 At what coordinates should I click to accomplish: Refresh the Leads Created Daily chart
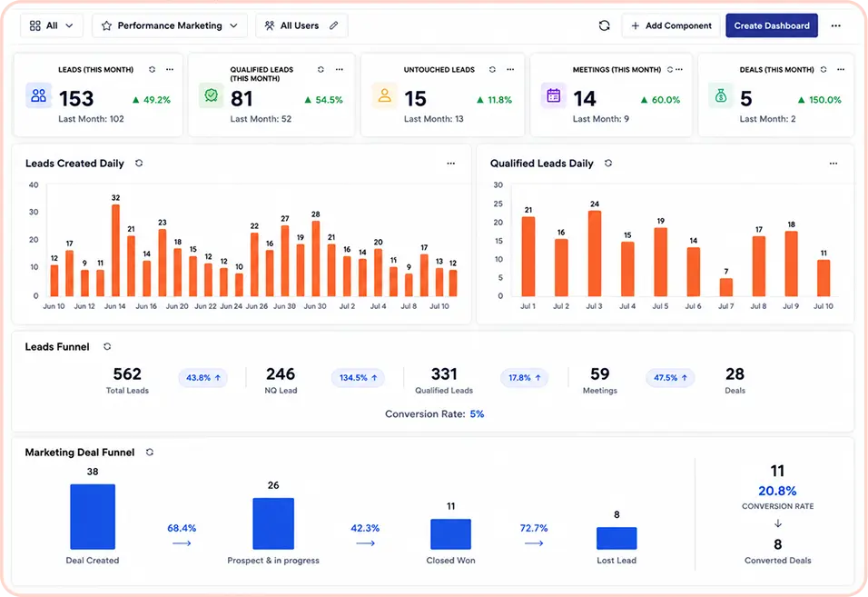(139, 163)
